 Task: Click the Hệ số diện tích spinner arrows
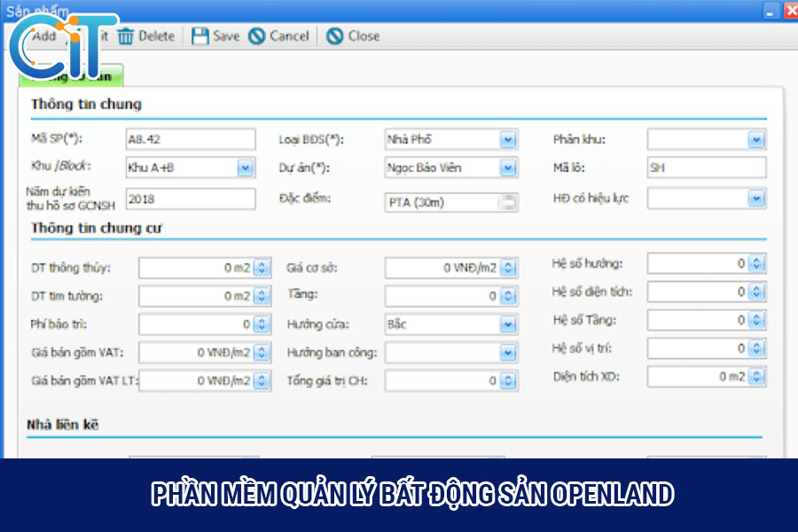tap(756, 292)
